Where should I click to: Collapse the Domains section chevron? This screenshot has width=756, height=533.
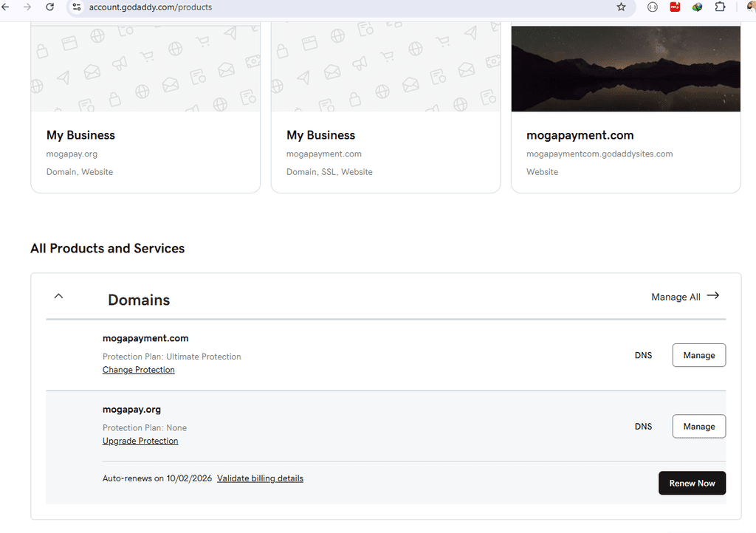[x=59, y=297]
